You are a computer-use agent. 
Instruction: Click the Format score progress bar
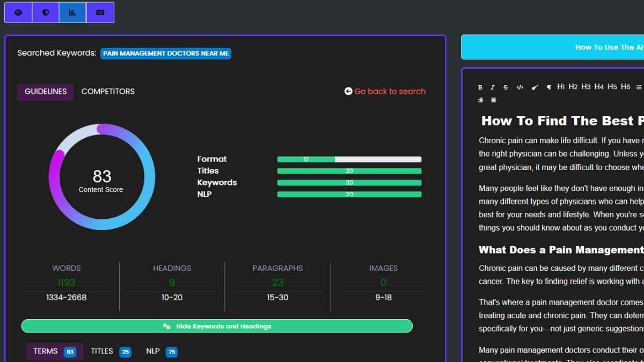[x=349, y=159]
